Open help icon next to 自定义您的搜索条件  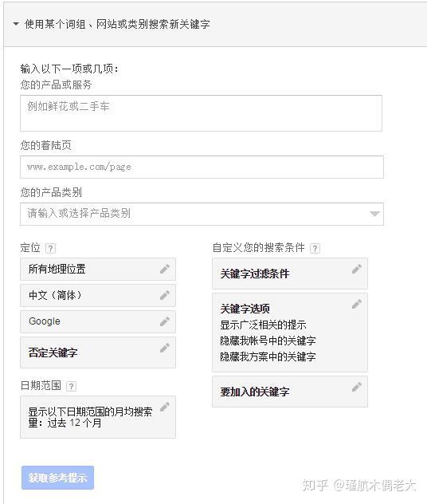[x=315, y=248]
